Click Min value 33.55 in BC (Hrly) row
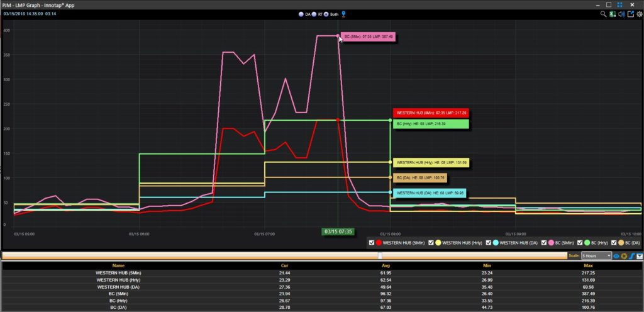 (x=487, y=301)
